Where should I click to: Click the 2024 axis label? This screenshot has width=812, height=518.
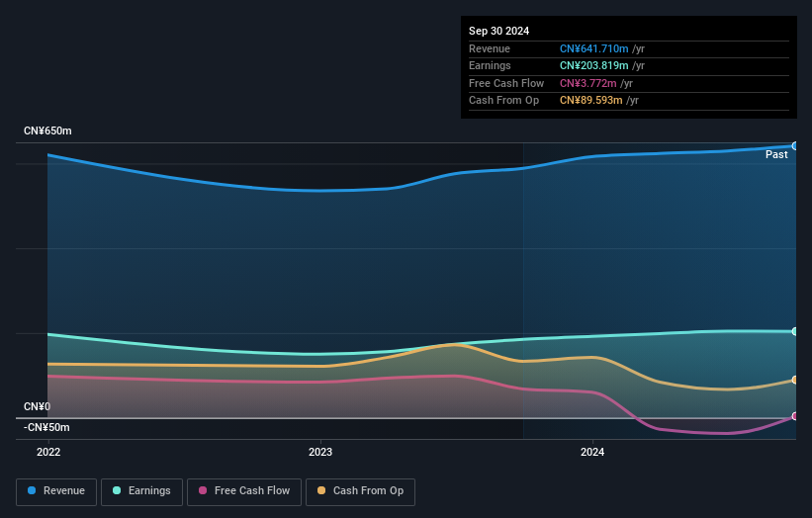point(592,453)
